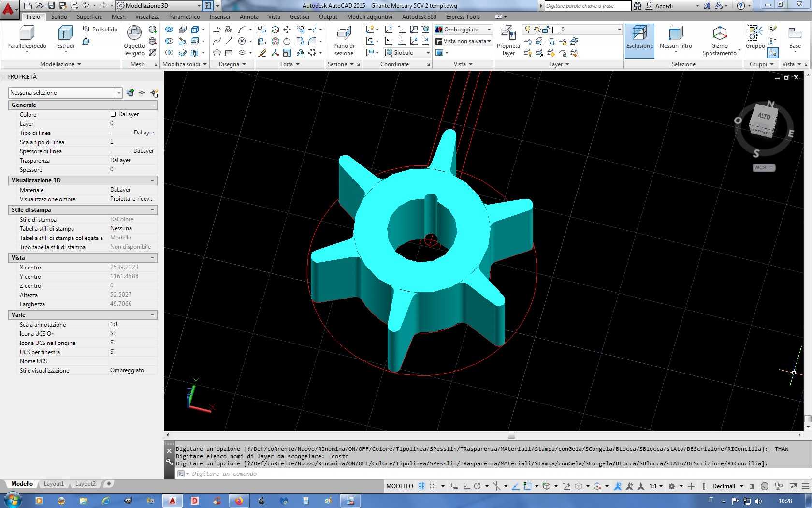Open the customization menu icon in status bar
Image resolution: width=812 pixels, height=508 pixels.
[x=806, y=486]
